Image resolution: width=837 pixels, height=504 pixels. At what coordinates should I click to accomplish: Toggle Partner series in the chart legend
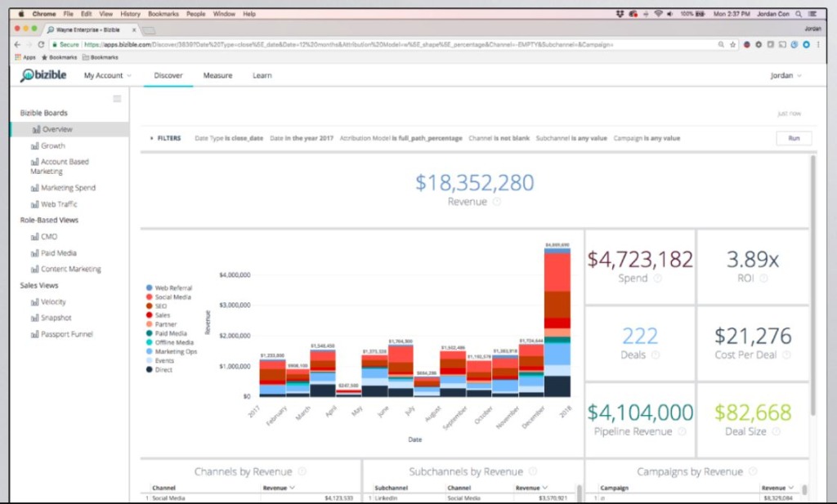tap(161, 324)
